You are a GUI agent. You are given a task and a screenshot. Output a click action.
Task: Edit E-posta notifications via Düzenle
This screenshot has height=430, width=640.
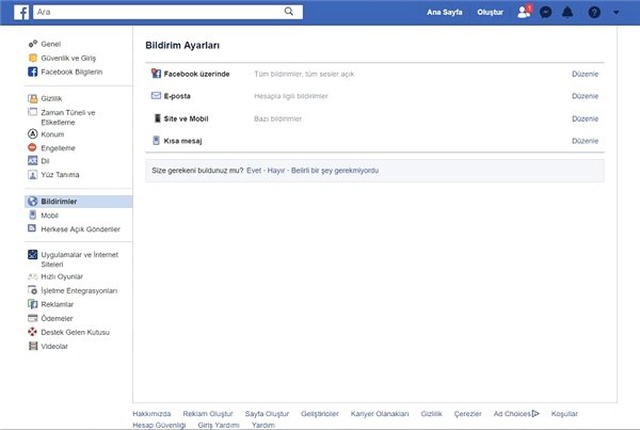coord(585,96)
